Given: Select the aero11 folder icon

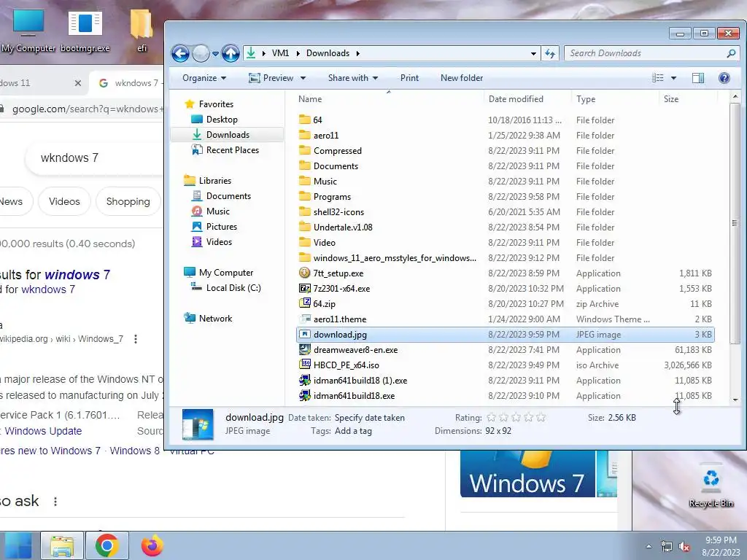Looking at the screenshot, I should pyautogui.click(x=304, y=135).
